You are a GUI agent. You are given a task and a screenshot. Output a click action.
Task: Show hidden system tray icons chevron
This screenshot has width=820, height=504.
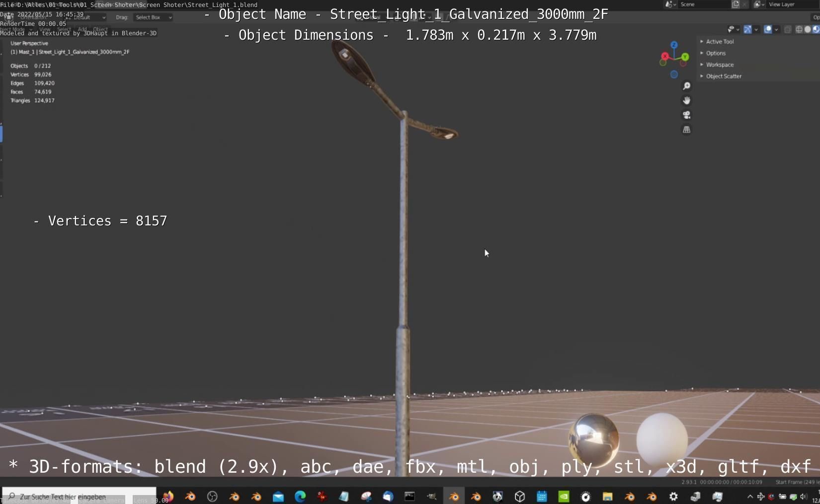tap(750, 497)
